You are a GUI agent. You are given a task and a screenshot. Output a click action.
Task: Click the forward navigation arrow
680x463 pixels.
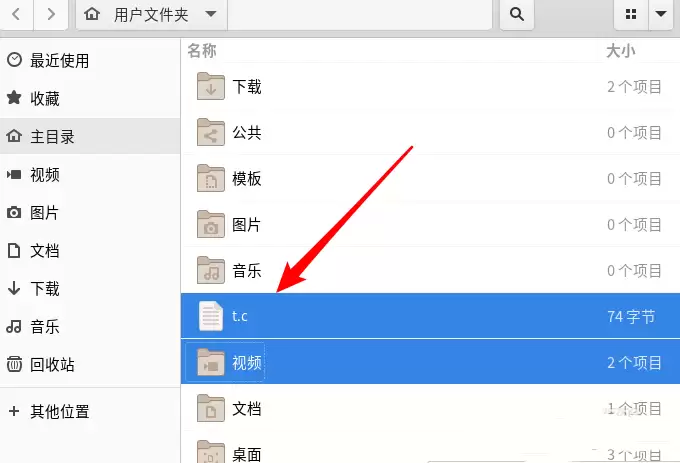click(51, 14)
